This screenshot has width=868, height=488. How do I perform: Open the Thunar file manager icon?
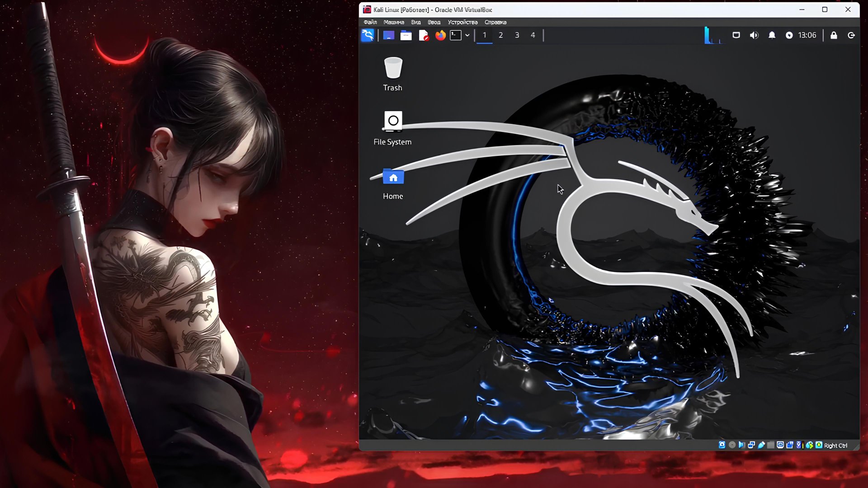click(x=406, y=35)
